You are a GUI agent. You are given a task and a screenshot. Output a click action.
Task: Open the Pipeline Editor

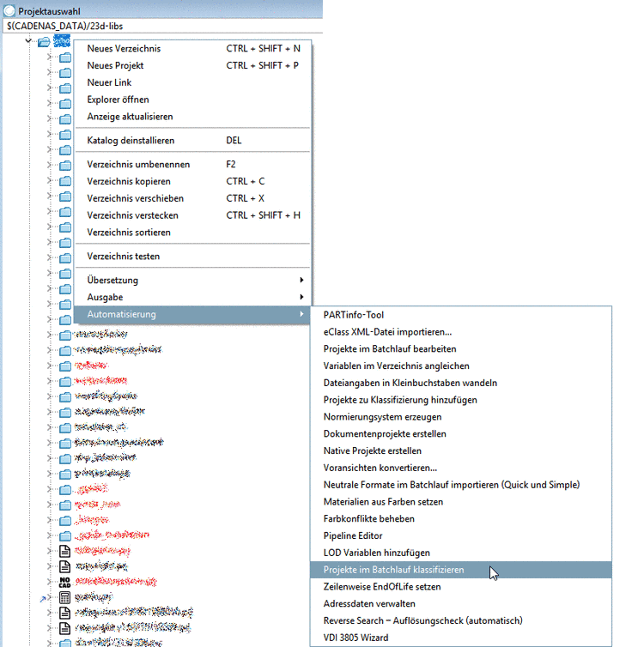coord(461,535)
